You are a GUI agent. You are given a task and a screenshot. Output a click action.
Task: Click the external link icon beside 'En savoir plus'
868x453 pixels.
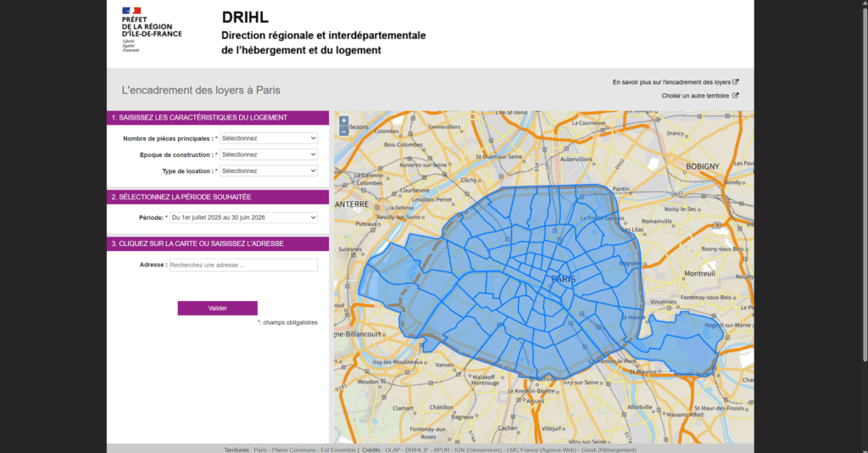736,82
